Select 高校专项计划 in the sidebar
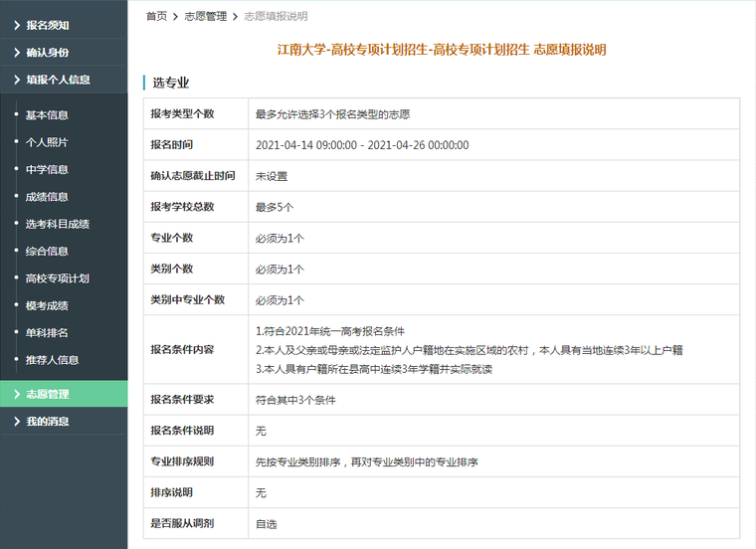This screenshot has height=549, width=756. pos(58,278)
